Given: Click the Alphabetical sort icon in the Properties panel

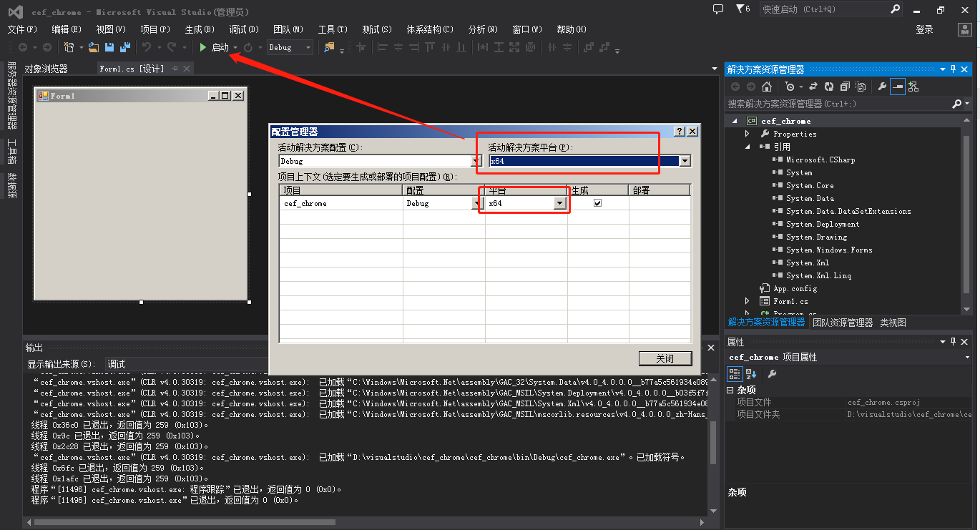Looking at the screenshot, I should point(751,373).
